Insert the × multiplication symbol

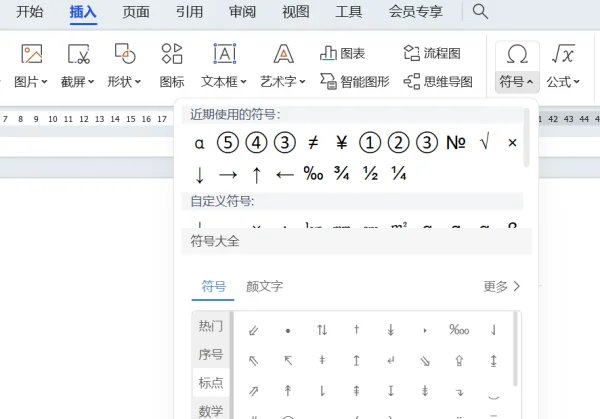coord(512,143)
